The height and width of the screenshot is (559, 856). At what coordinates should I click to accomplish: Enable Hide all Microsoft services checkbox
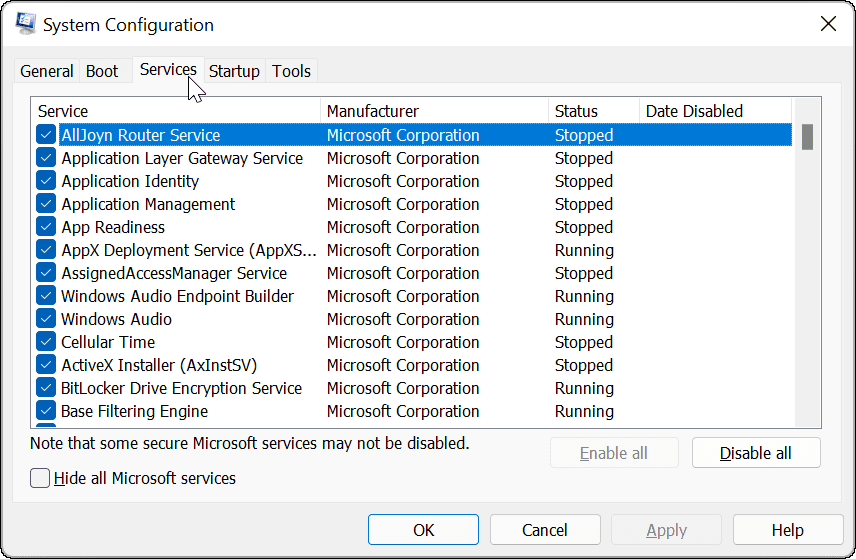point(40,478)
